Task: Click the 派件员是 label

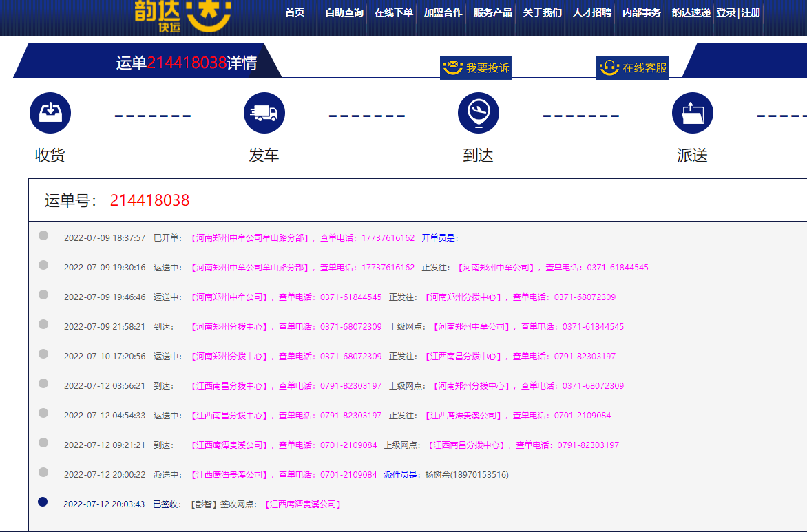Action: (402, 474)
